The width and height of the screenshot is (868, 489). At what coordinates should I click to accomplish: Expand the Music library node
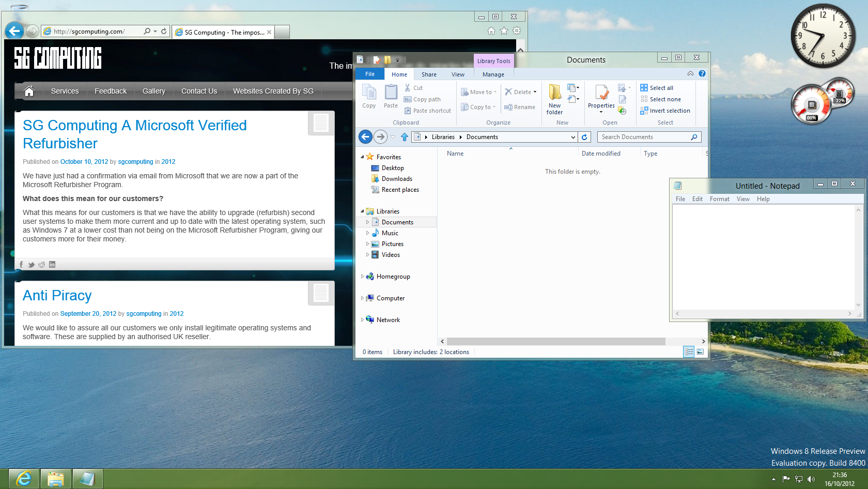click(x=368, y=233)
